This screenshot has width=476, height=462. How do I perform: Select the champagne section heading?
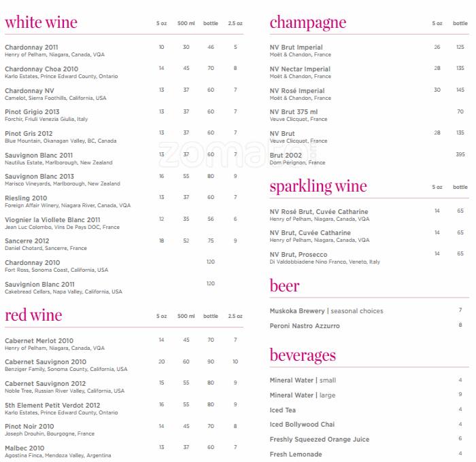[307, 22]
